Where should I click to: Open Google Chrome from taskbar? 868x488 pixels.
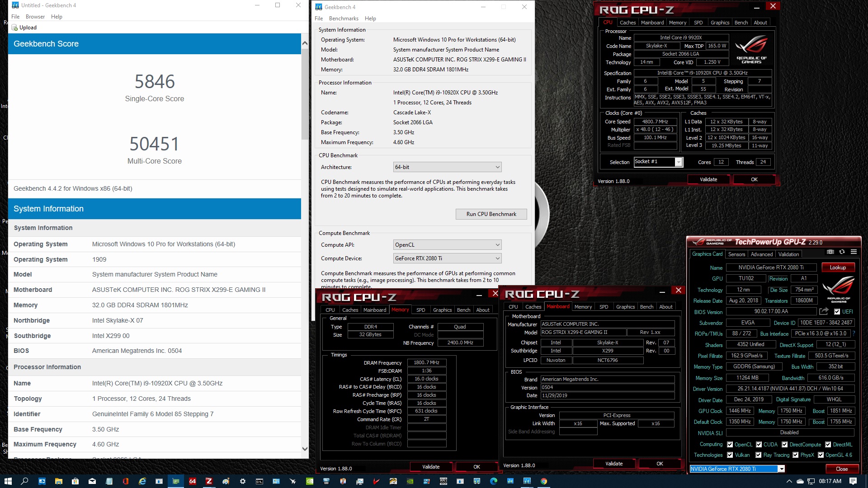tap(543, 481)
